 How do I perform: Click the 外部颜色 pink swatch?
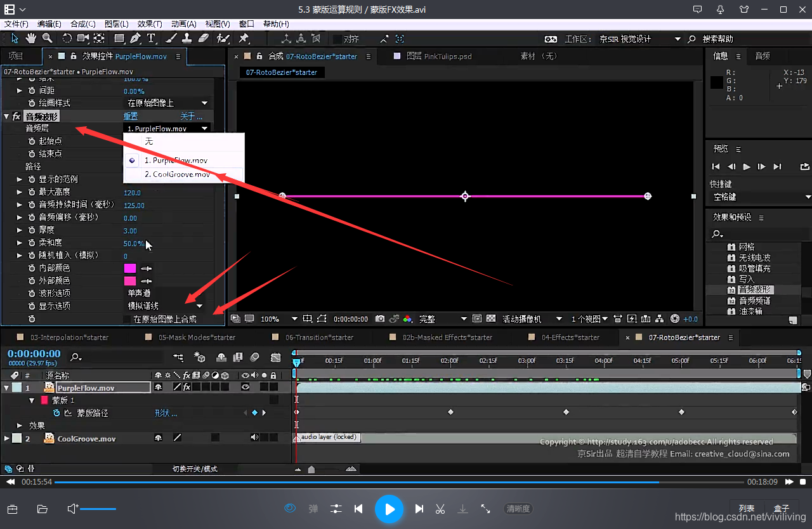(130, 281)
